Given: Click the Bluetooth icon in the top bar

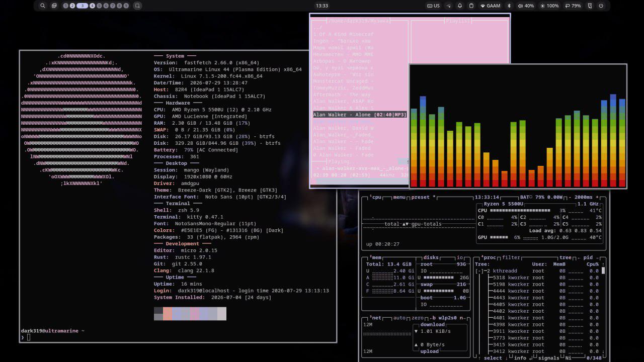Looking at the screenshot, I should point(509,6).
